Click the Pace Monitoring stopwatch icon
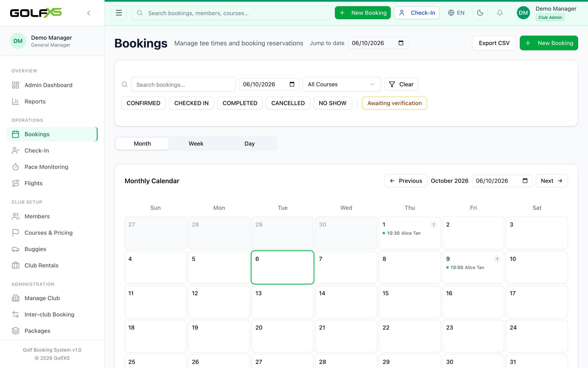The height and width of the screenshot is (368, 588). (16, 167)
